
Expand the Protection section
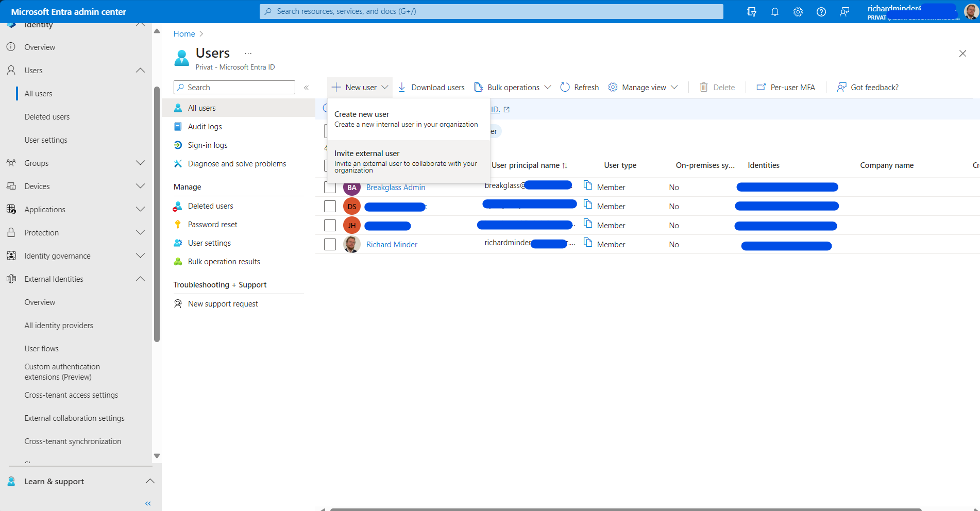coord(140,233)
